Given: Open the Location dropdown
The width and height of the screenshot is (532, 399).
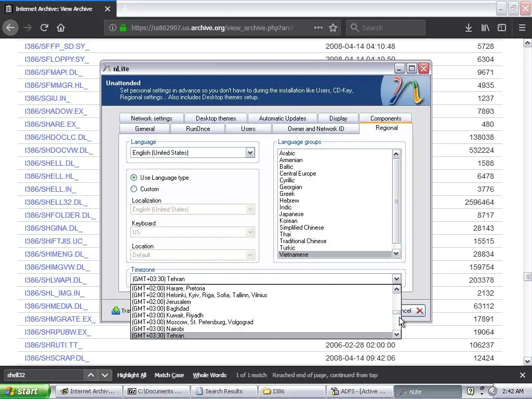Looking at the screenshot, I should (250, 255).
